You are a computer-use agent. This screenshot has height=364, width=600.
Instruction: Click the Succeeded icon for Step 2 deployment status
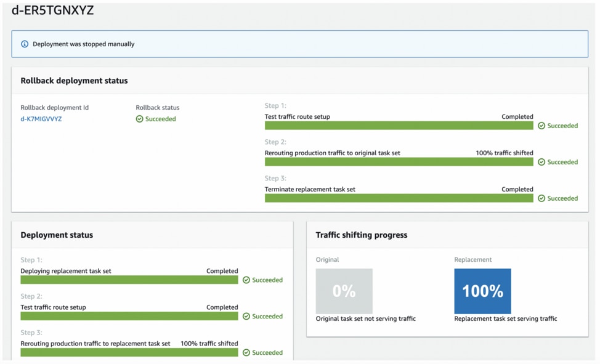coord(246,316)
